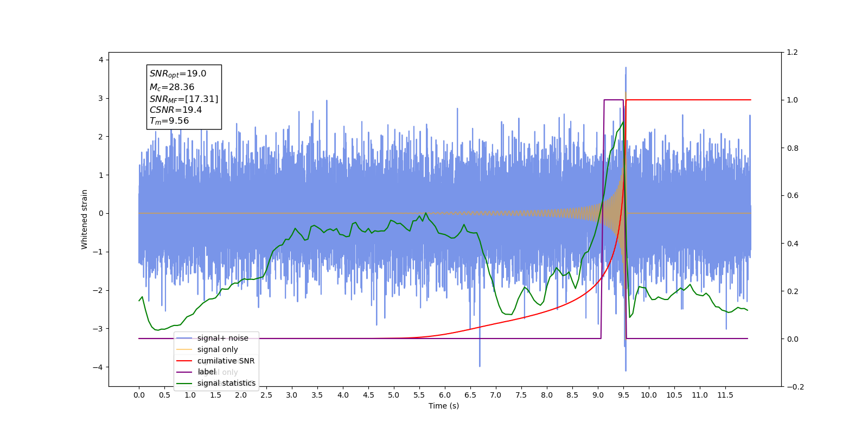Click the Mc=28.36 annotation text
The height and width of the screenshot is (434, 868).
point(172,87)
